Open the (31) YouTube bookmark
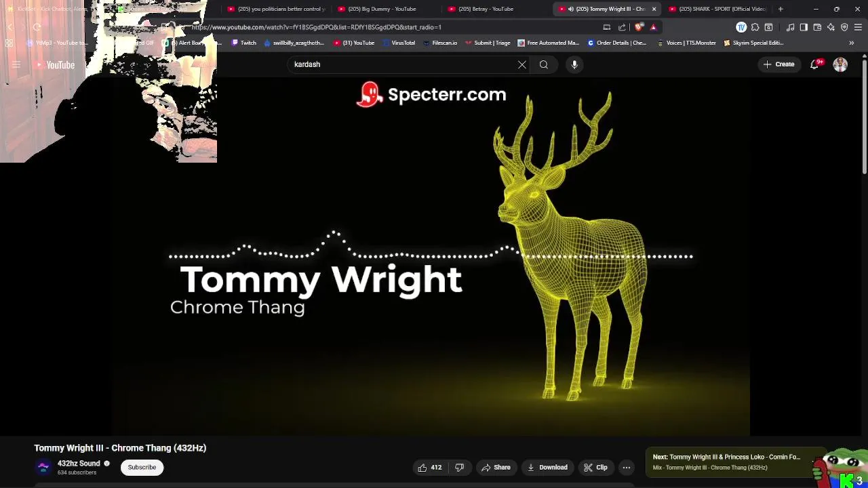This screenshot has height=488, width=868. [354, 43]
